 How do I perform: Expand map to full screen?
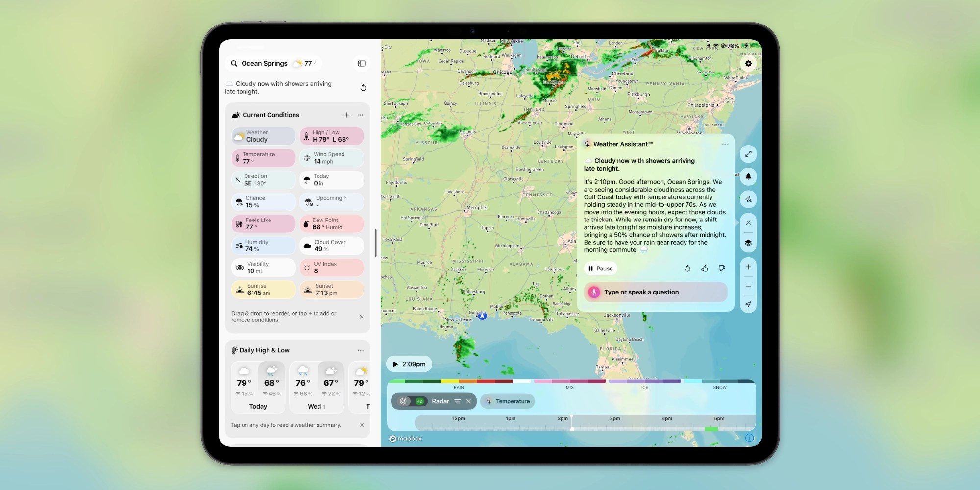(748, 154)
